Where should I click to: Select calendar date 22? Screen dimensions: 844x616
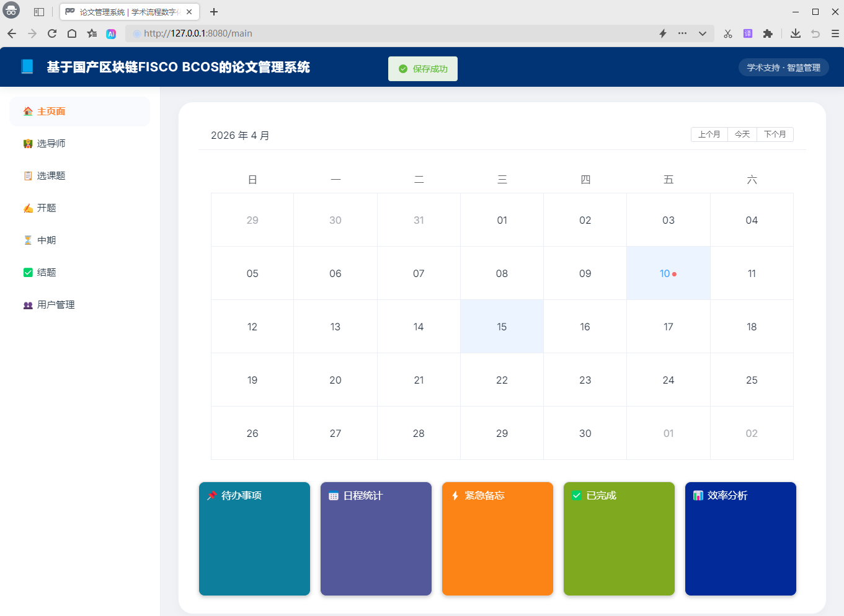click(x=502, y=380)
